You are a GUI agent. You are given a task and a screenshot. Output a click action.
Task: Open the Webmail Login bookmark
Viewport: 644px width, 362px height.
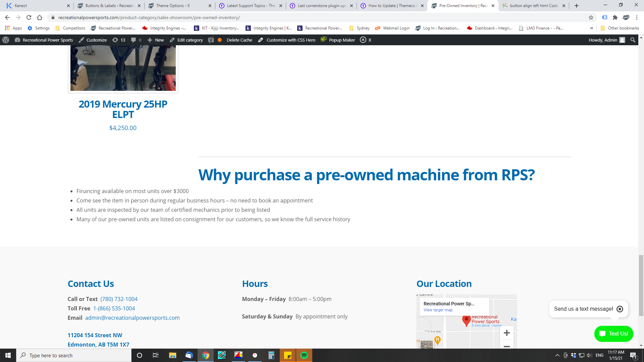392,28
